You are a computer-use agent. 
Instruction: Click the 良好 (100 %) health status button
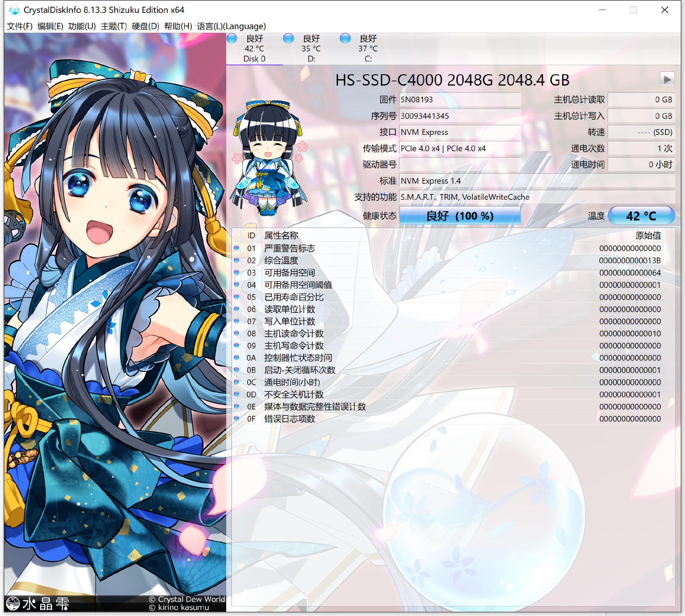click(x=460, y=216)
